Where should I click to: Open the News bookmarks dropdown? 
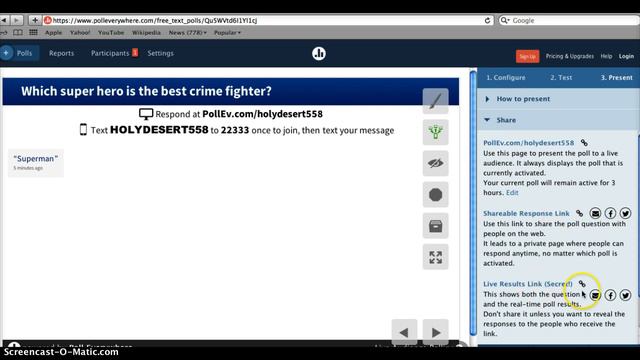188,33
